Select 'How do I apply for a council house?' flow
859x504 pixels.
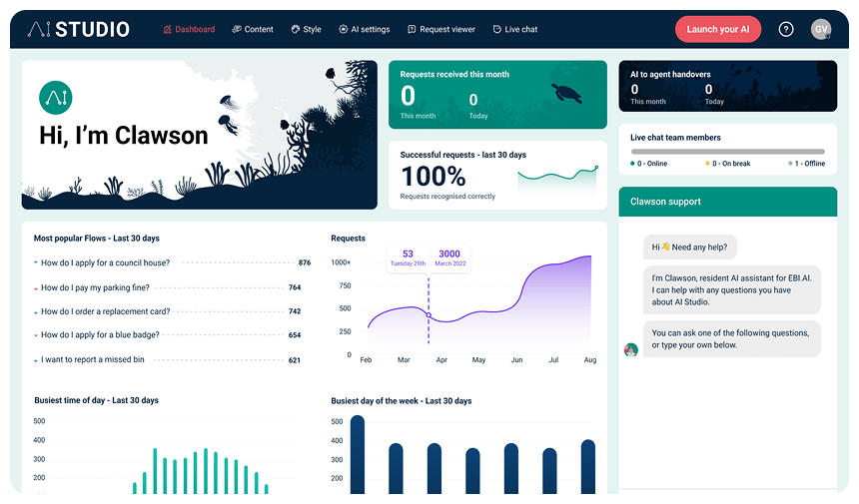pos(105,263)
